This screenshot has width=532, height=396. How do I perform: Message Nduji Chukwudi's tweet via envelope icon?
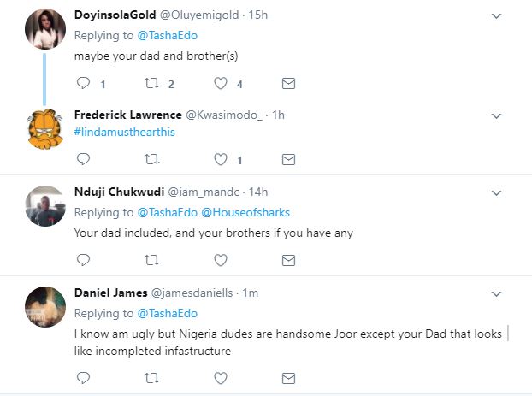pyautogui.click(x=288, y=259)
